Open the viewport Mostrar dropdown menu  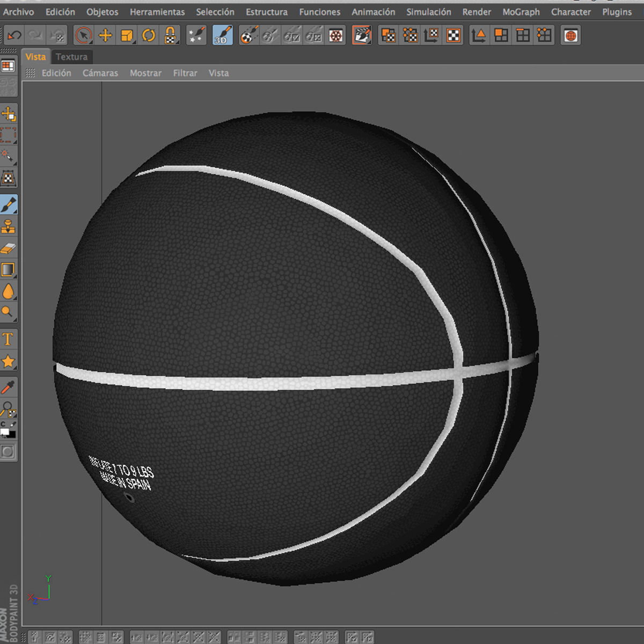coord(145,73)
